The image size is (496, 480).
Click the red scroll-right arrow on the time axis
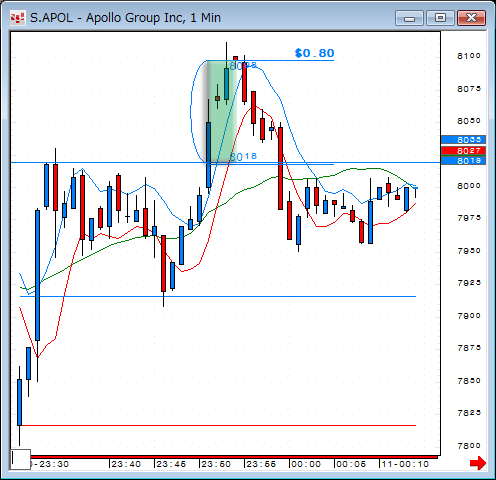[478, 463]
